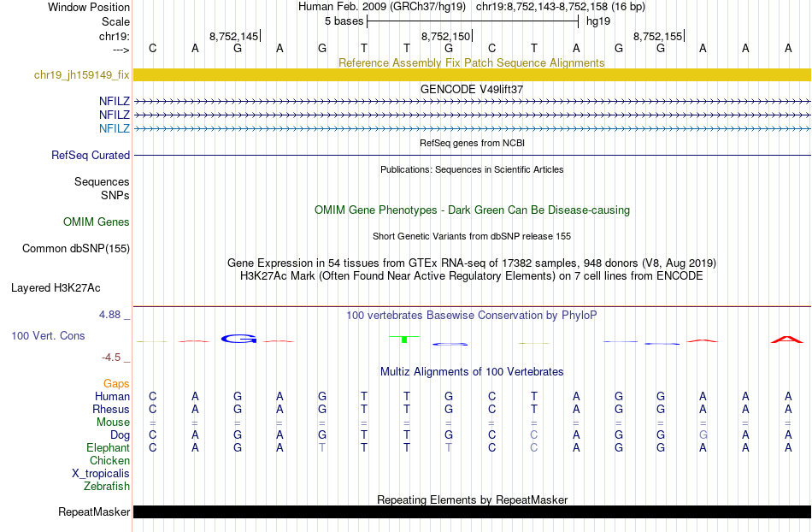
Task: Click the Sequences track label
Action: tap(102, 182)
